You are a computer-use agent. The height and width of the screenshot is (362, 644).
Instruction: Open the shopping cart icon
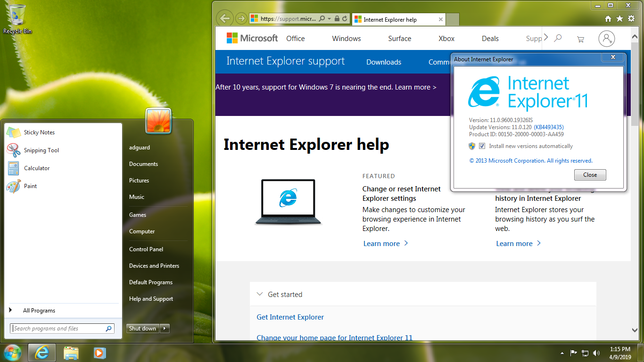click(580, 39)
